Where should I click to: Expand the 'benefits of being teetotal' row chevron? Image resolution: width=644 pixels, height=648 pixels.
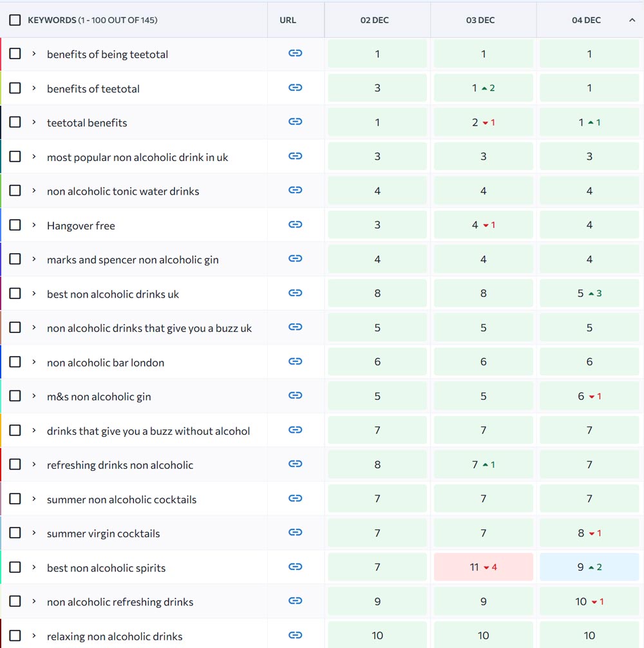pyautogui.click(x=34, y=53)
